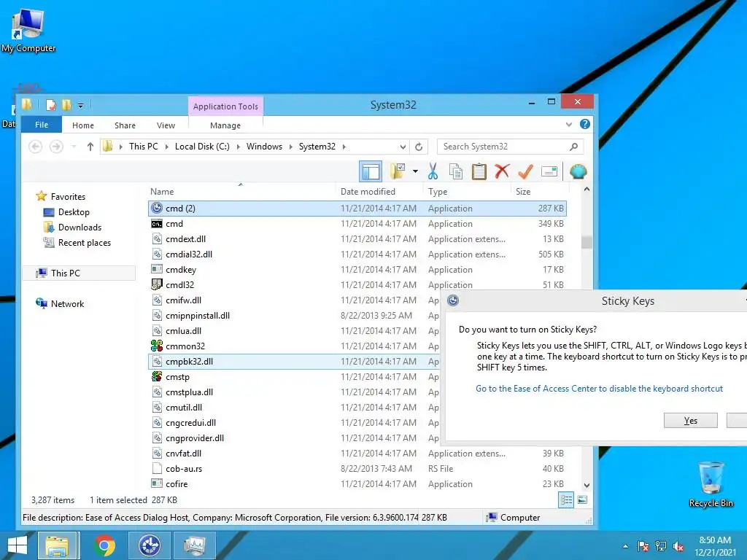747x560 pixels.
Task: Click the shell globe toolbar icon
Action: pos(578,171)
